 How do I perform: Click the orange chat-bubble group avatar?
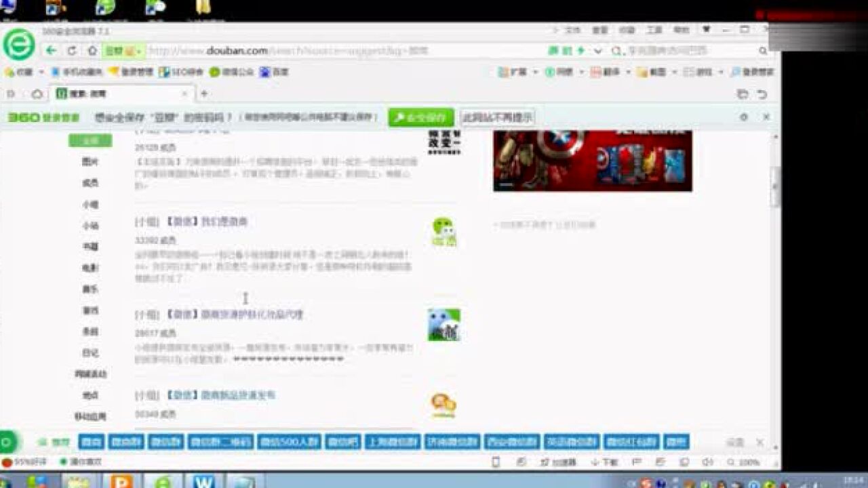point(444,405)
